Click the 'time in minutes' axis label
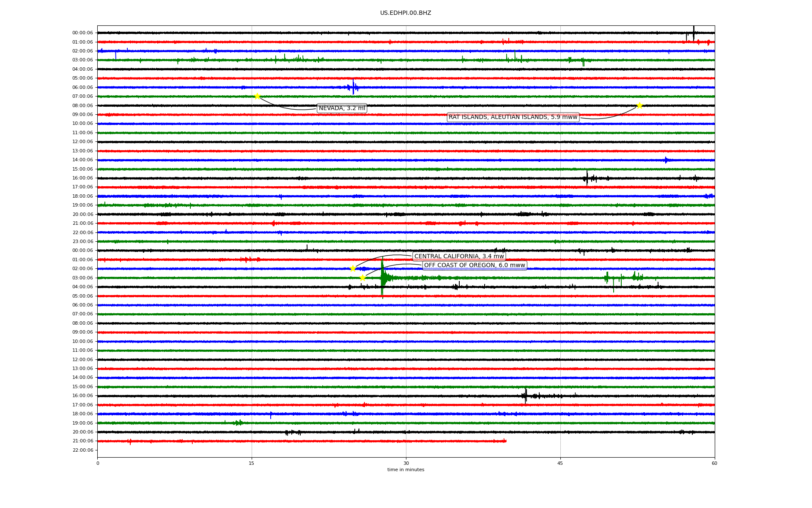 click(406, 470)
